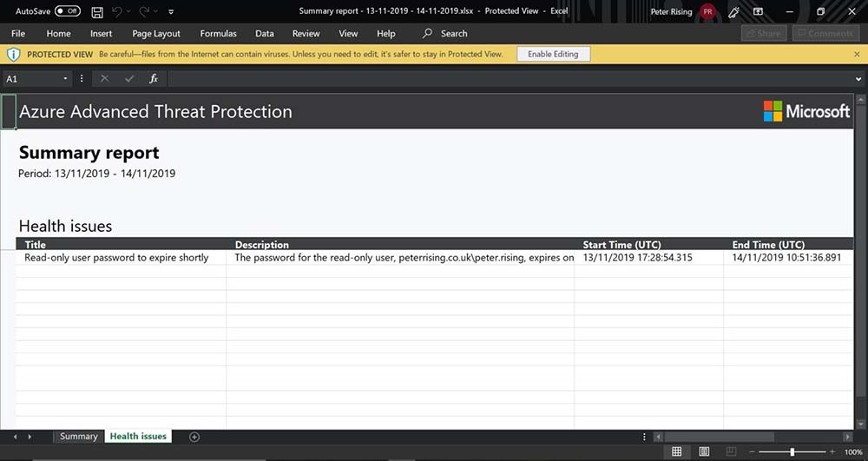This screenshot has height=461, width=868.
Task: Click the Search magnifier box
Action: click(445, 33)
